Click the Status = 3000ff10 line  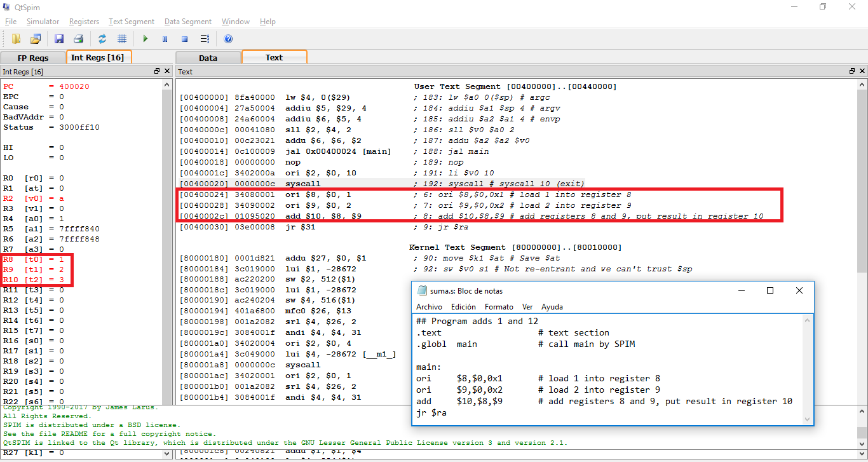point(51,127)
